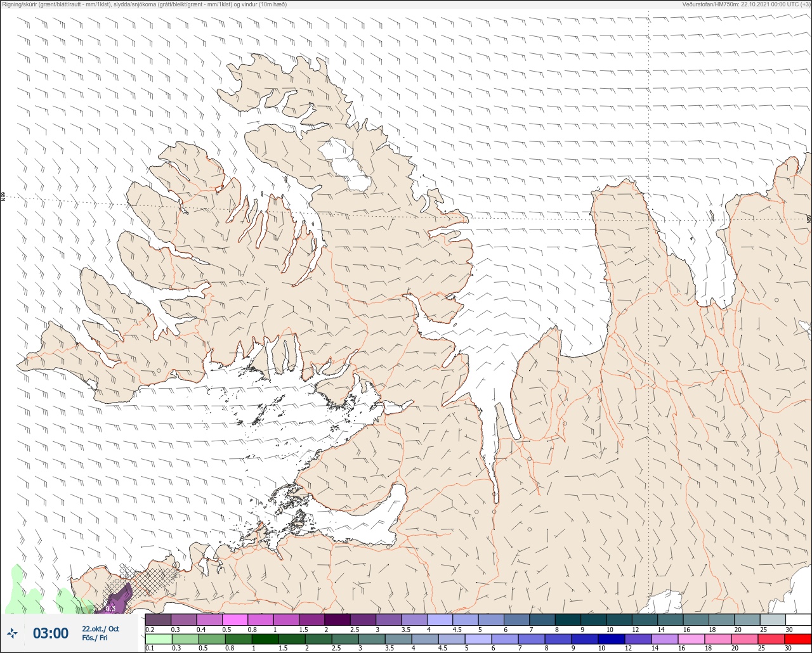This screenshot has height=653, width=812.
Task: Click the '22.okt./ Oct' date text
Action: click(x=100, y=628)
